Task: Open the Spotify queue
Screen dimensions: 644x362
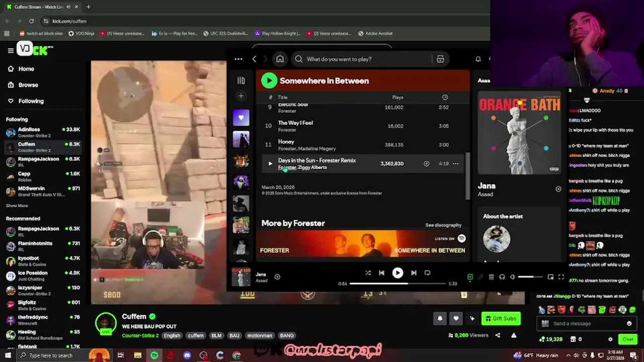Action: pyautogui.click(x=492, y=277)
